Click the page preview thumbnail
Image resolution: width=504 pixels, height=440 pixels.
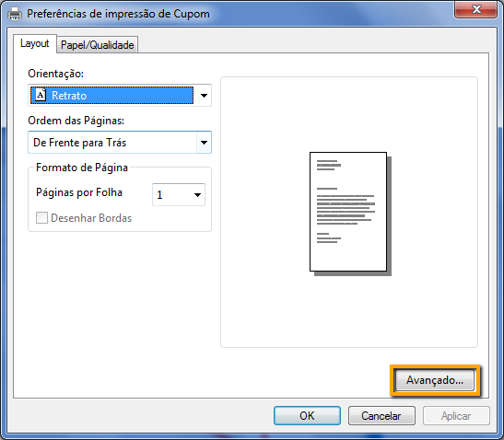pyautogui.click(x=350, y=214)
